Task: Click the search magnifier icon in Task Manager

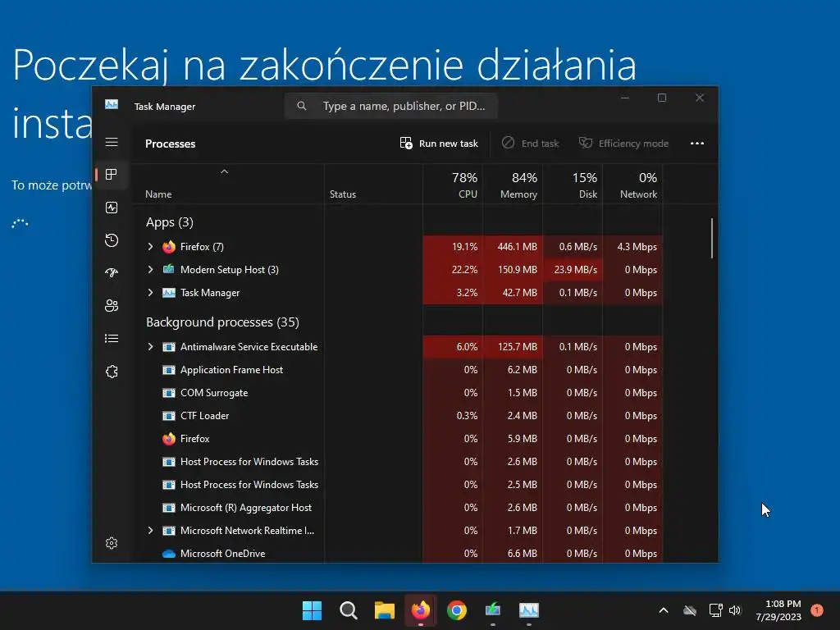Action: tap(302, 106)
